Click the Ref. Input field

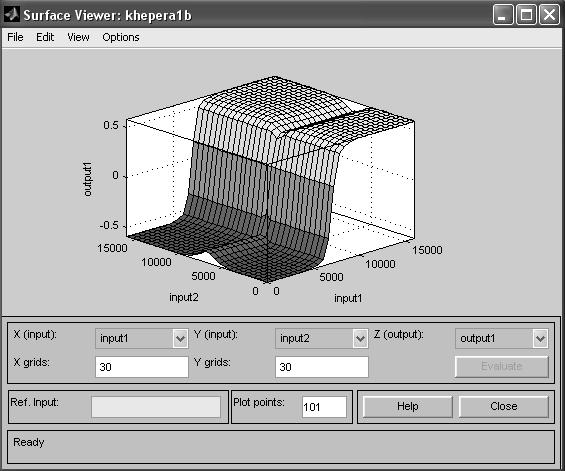point(156,407)
